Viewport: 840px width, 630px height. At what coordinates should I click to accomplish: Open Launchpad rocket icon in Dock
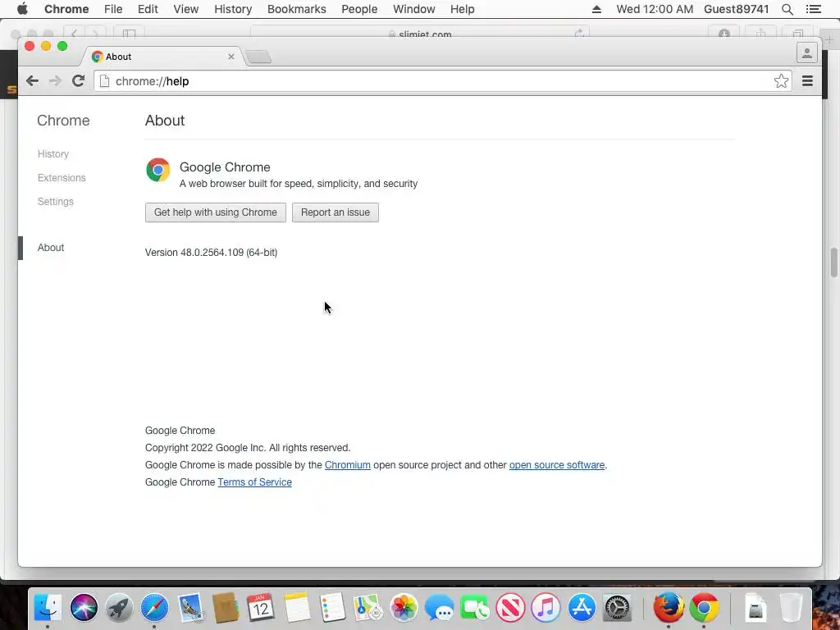point(119,608)
